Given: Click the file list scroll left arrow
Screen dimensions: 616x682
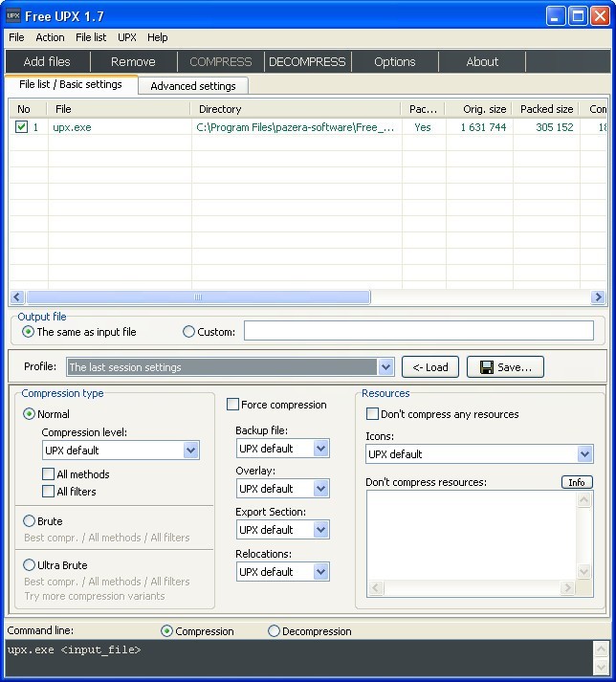Looking at the screenshot, I should (17, 297).
